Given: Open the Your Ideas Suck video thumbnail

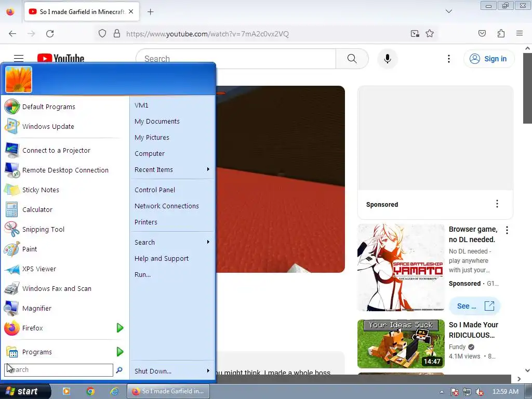Looking at the screenshot, I should (x=401, y=344).
